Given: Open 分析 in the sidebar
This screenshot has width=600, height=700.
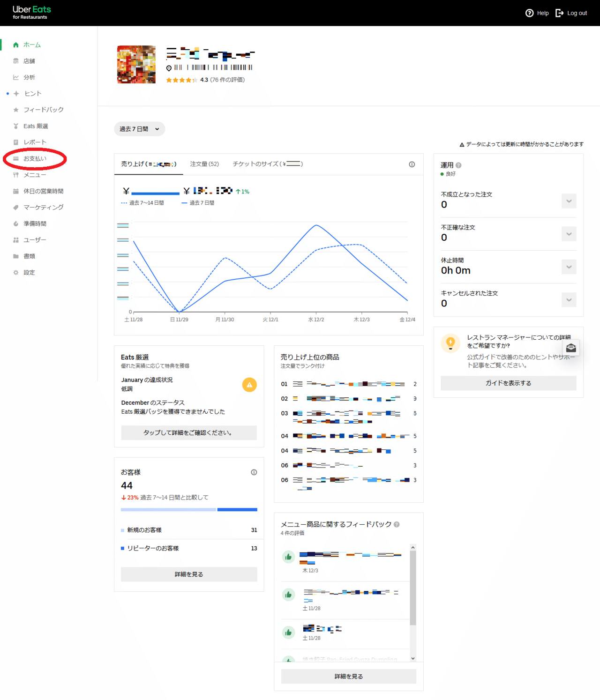Looking at the screenshot, I should [29, 77].
